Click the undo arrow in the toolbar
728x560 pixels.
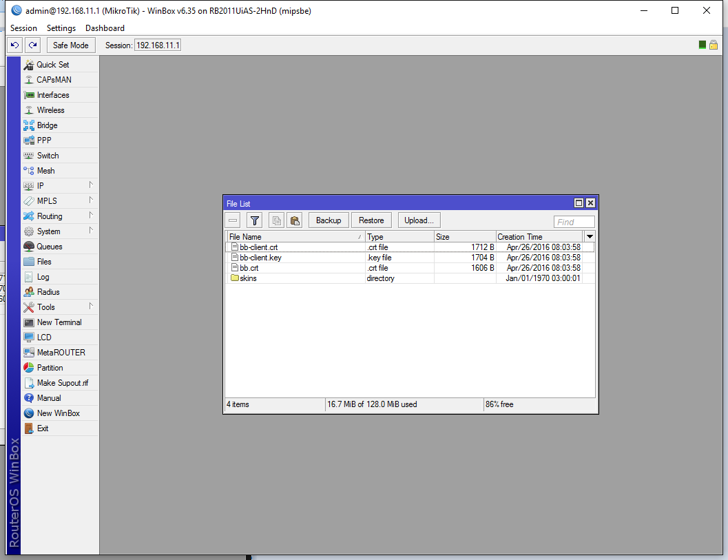(15, 45)
